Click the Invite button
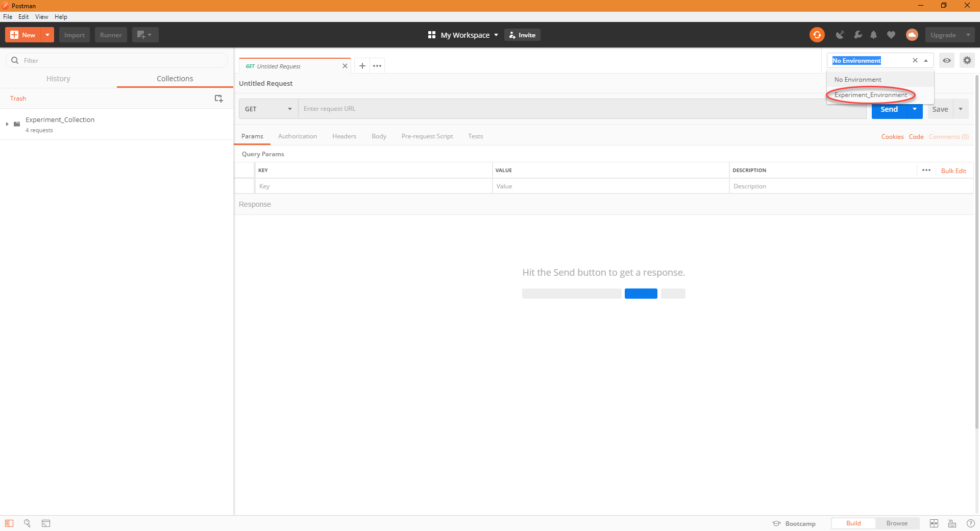Image resolution: width=980 pixels, height=531 pixels. click(x=522, y=35)
